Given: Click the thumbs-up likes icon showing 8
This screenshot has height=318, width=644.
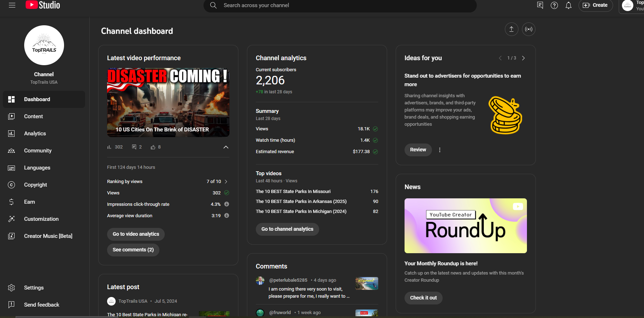Looking at the screenshot, I should click(153, 147).
